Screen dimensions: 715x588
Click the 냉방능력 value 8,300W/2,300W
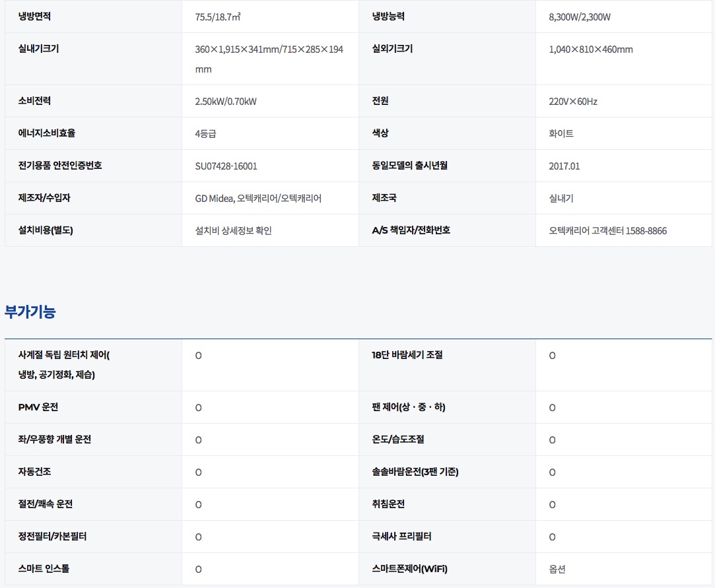pyautogui.click(x=580, y=16)
